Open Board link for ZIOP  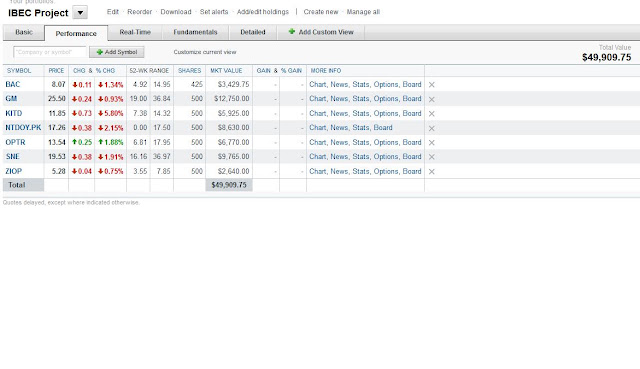412,171
